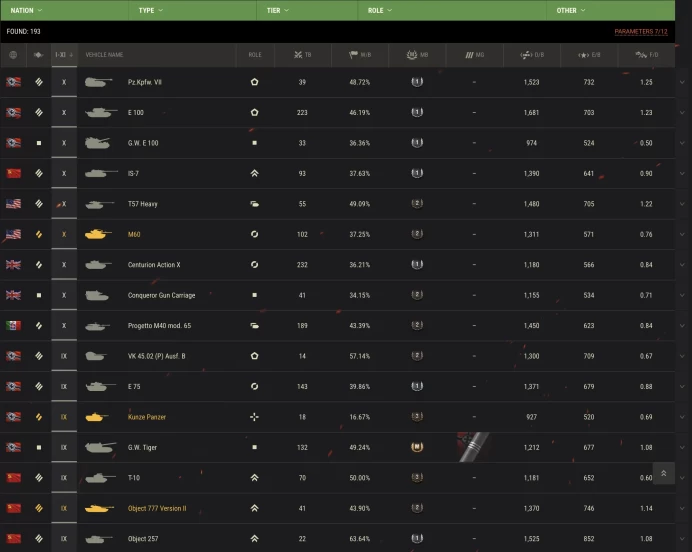Screen dimensions: 692x552
Task: Click the T-10 vehicle name
Action: [134, 478]
